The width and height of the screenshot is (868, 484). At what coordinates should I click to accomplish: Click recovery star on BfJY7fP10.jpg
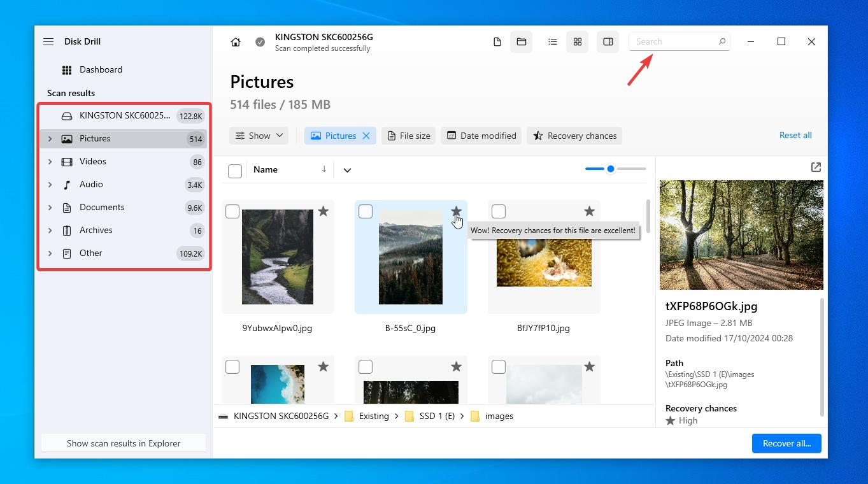589,211
